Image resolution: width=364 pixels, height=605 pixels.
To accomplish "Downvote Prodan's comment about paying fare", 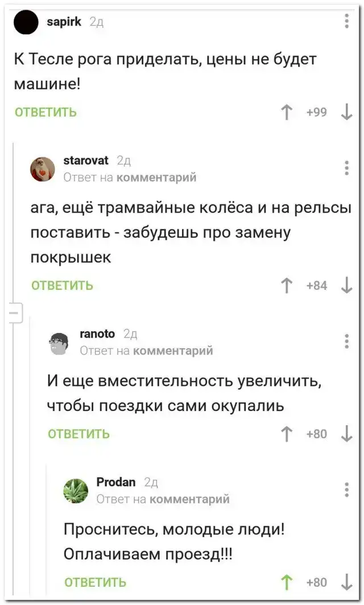I will coord(346,582).
